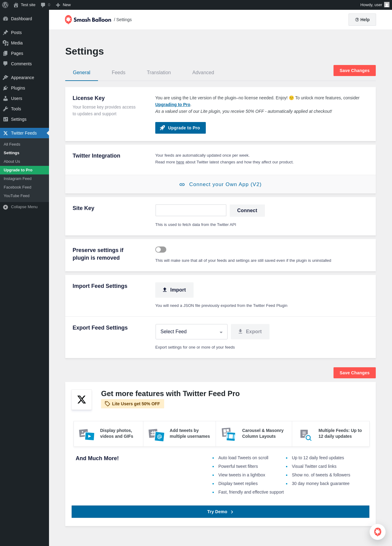Click the X logo in Pro promo
Screen dimensions: 392x546
[x=81, y=399]
